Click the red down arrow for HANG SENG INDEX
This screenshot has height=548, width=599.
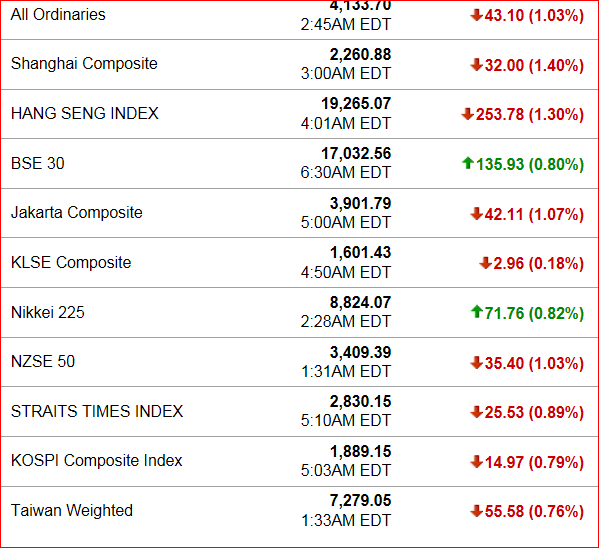click(468, 114)
